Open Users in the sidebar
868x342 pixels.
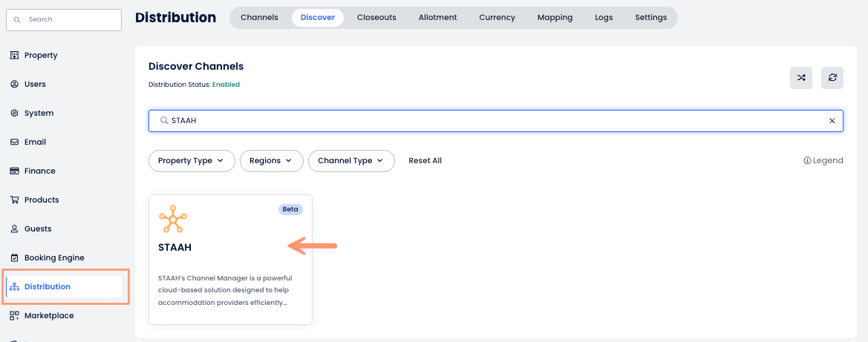pyautogui.click(x=34, y=85)
